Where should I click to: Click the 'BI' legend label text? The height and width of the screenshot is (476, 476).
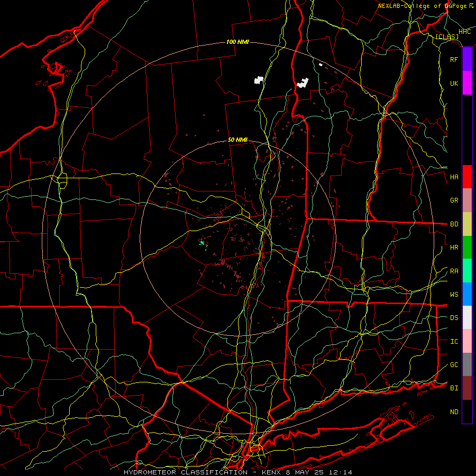coord(454,388)
